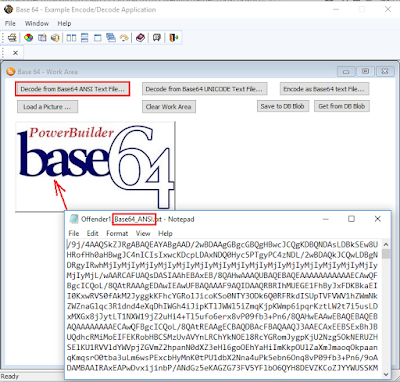Click the layer windows icon
The image size is (400, 382).
pos(98,38)
